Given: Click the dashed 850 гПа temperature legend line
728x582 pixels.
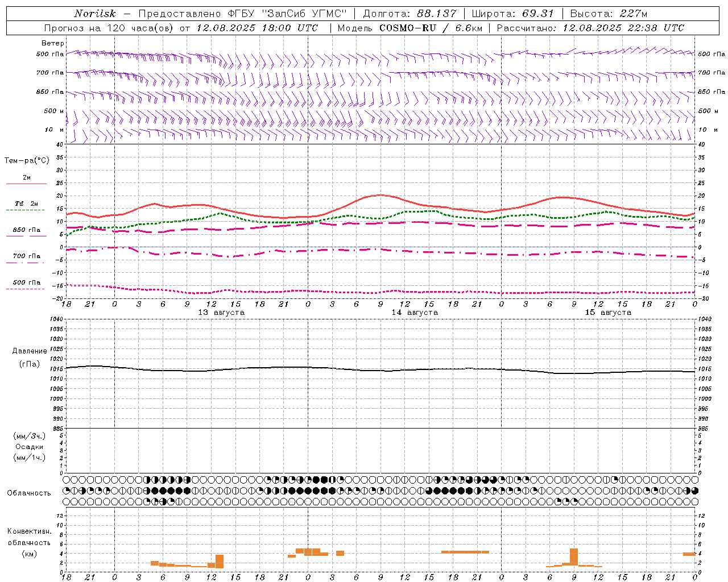Looking at the screenshot, I should [x=26, y=236].
